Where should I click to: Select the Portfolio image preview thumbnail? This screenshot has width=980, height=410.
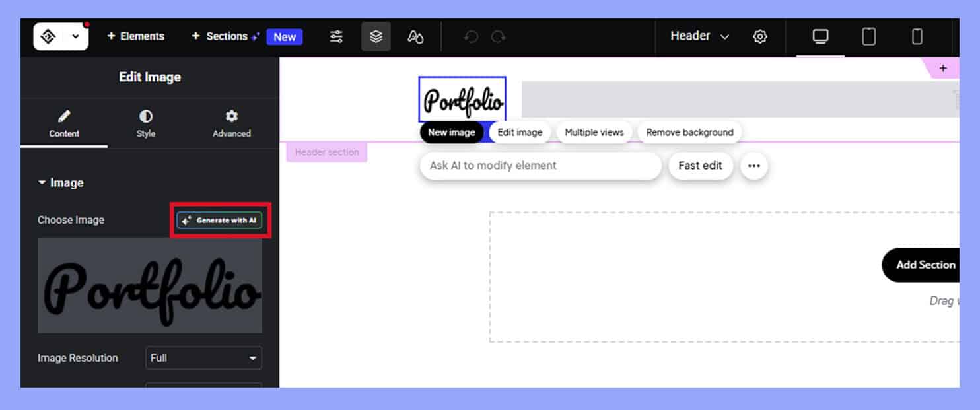click(150, 286)
